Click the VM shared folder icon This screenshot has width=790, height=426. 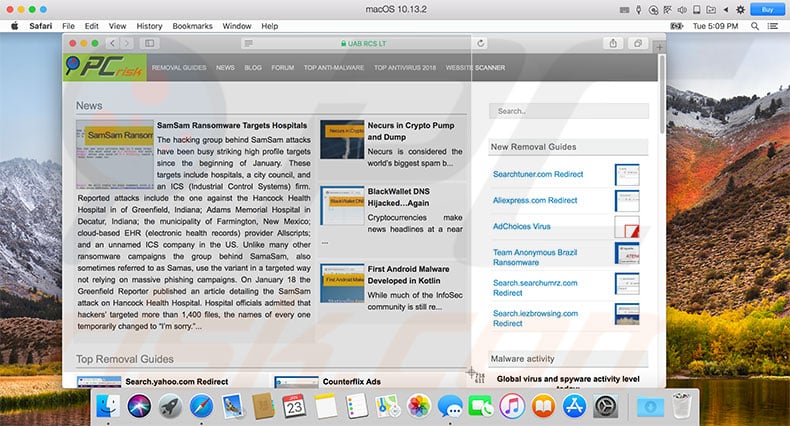711,10
